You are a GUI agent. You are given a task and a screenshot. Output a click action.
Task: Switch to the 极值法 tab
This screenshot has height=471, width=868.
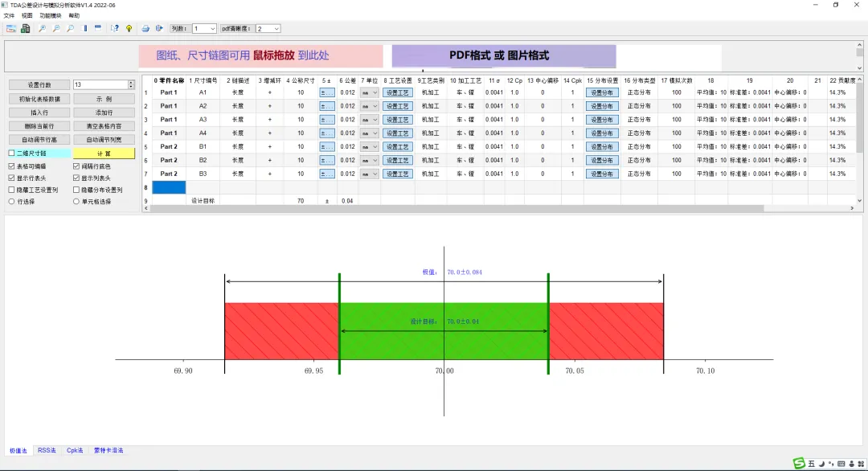18,451
